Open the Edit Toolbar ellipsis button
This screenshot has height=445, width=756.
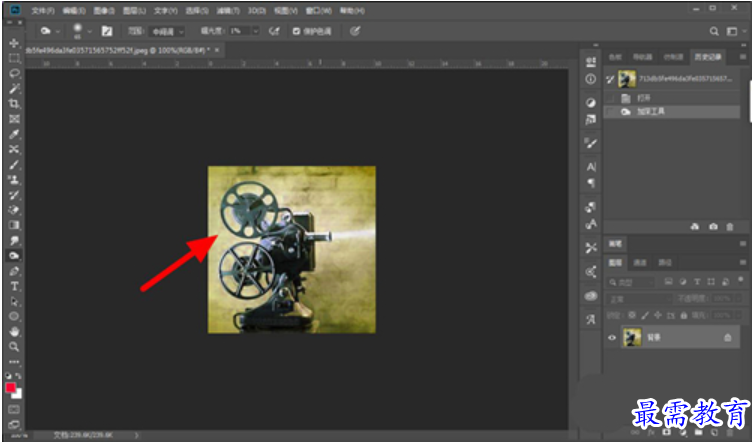pos(14,362)
